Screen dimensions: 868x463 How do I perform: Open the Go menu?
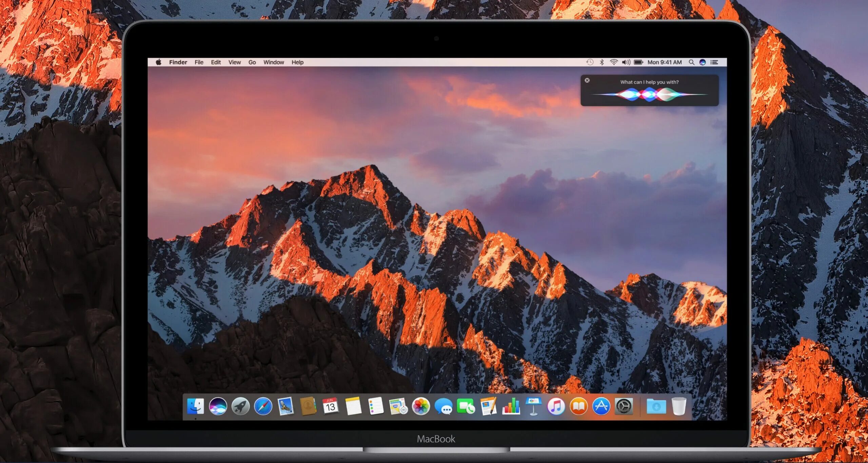(252, 62)
